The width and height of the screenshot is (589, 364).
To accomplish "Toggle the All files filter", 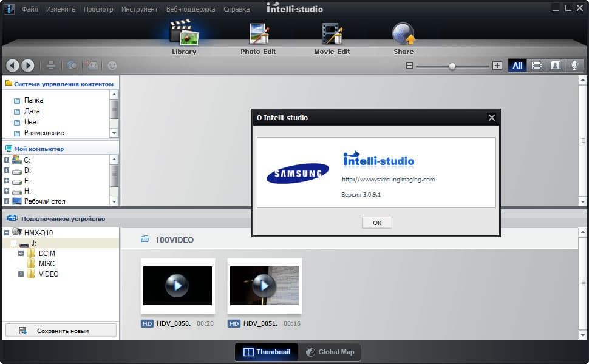I will [x=517, y=66].
